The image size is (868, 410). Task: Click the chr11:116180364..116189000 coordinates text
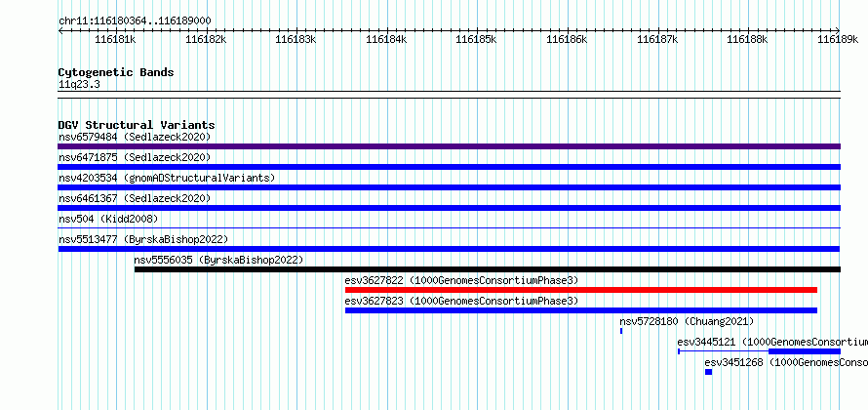click(135, 21)
